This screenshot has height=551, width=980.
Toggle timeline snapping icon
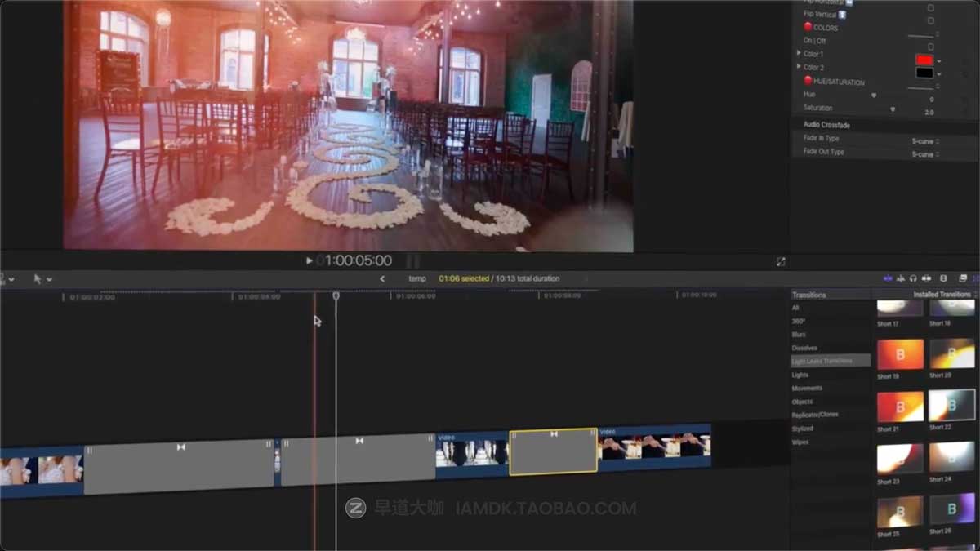click(x=926, y=278)
